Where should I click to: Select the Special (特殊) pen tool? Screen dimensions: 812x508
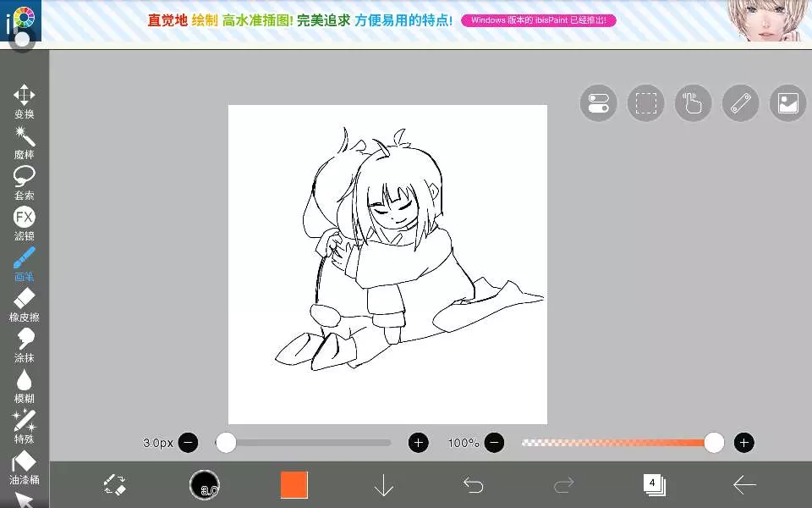point(25,427)
